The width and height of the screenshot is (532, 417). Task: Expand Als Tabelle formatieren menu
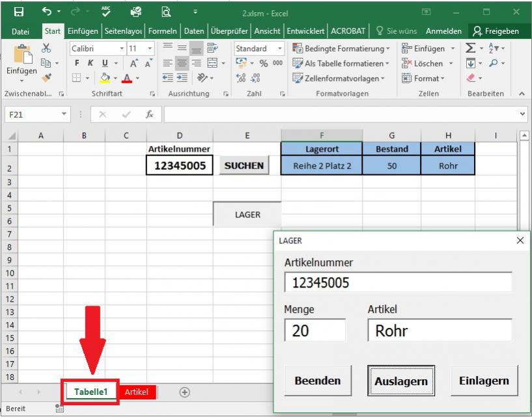(x=341, y=63)
